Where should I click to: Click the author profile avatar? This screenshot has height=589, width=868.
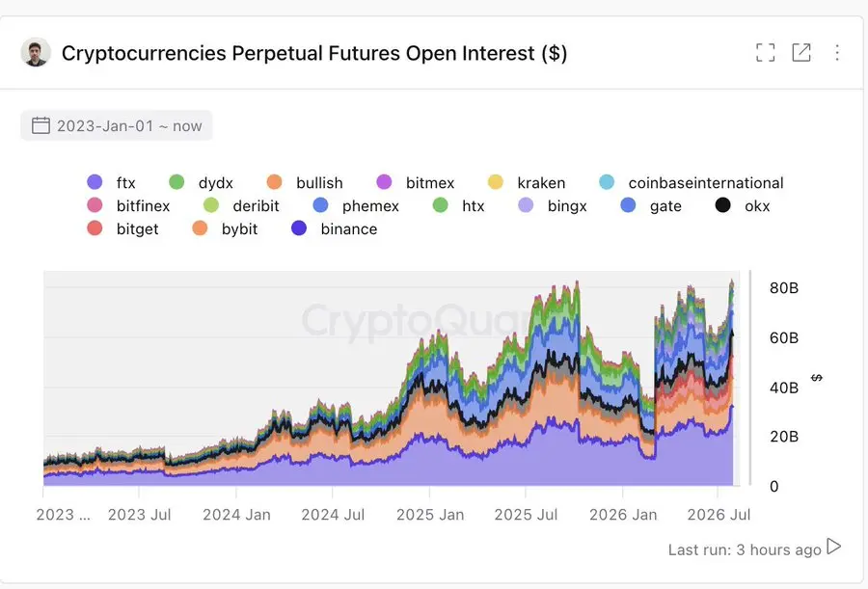click(36, 53)
